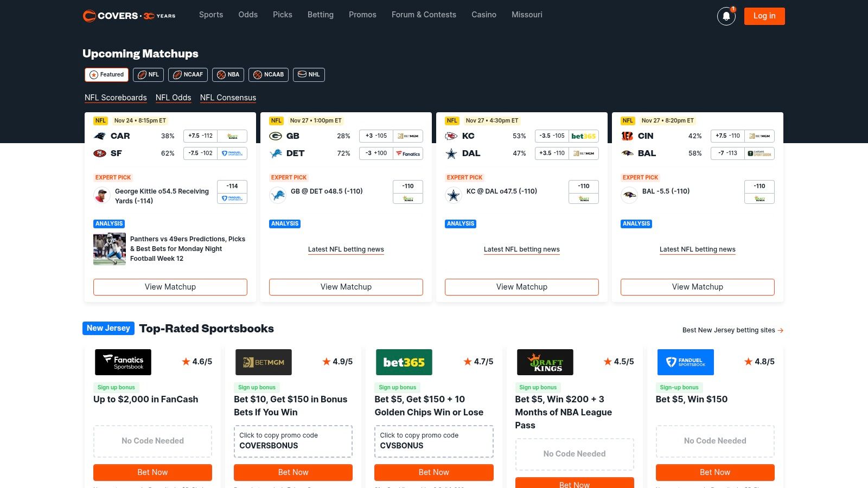Open Panthers vs 49ers article thumbnail
868x488 pixels.
(x=110, y=249)
